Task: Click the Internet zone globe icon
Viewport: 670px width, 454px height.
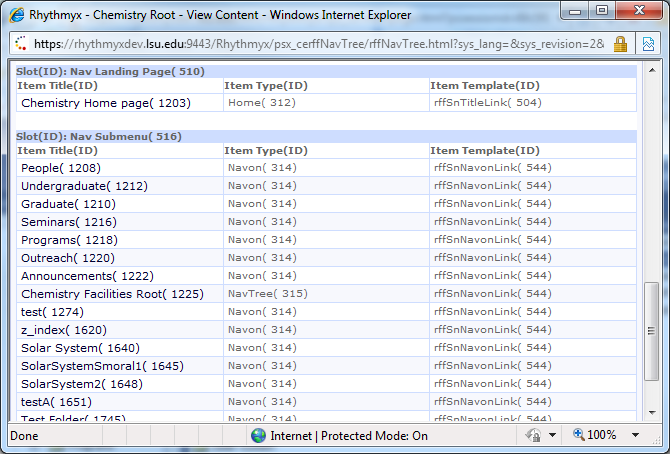Action: tap(259, 436)
